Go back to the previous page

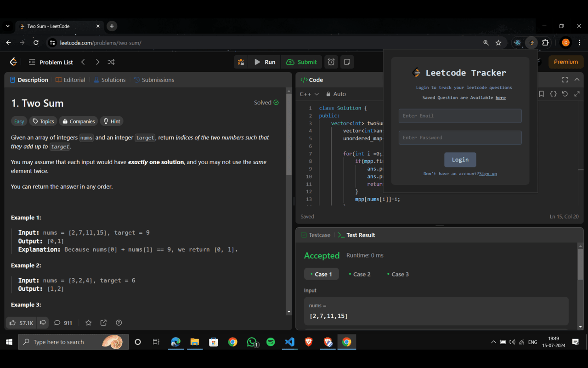pyautogui.click(x=8, y=43)
